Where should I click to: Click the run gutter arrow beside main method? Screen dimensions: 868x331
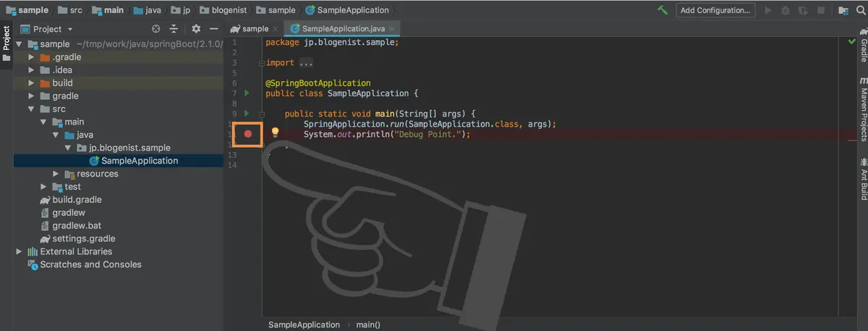247,114
